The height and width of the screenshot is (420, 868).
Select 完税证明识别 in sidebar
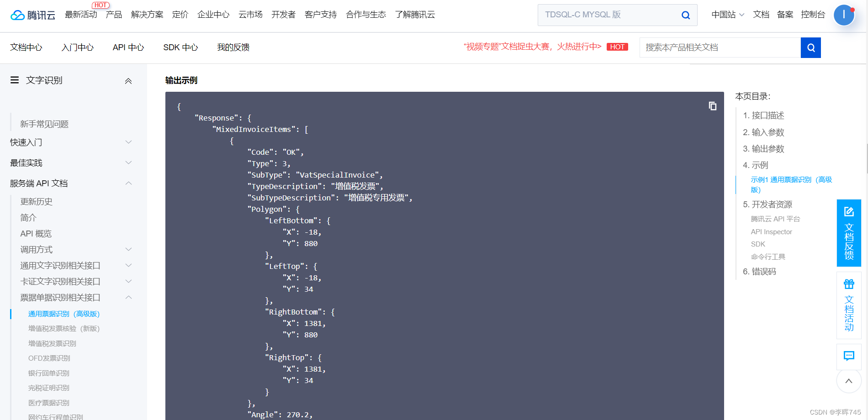pyautogui.click(x=49, y=388)
